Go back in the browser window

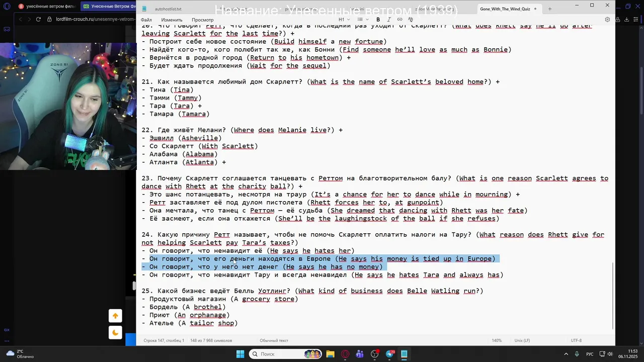(x=20, y=19)
